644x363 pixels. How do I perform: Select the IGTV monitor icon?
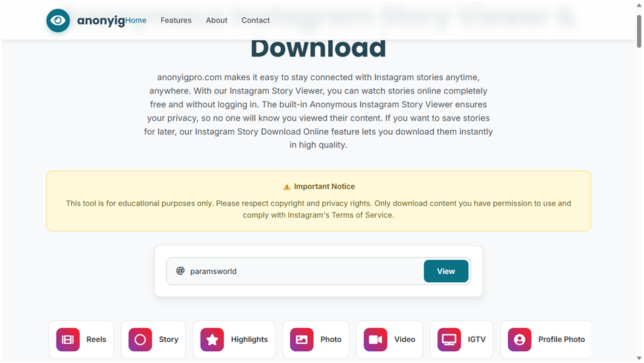(x=449, y=339)
